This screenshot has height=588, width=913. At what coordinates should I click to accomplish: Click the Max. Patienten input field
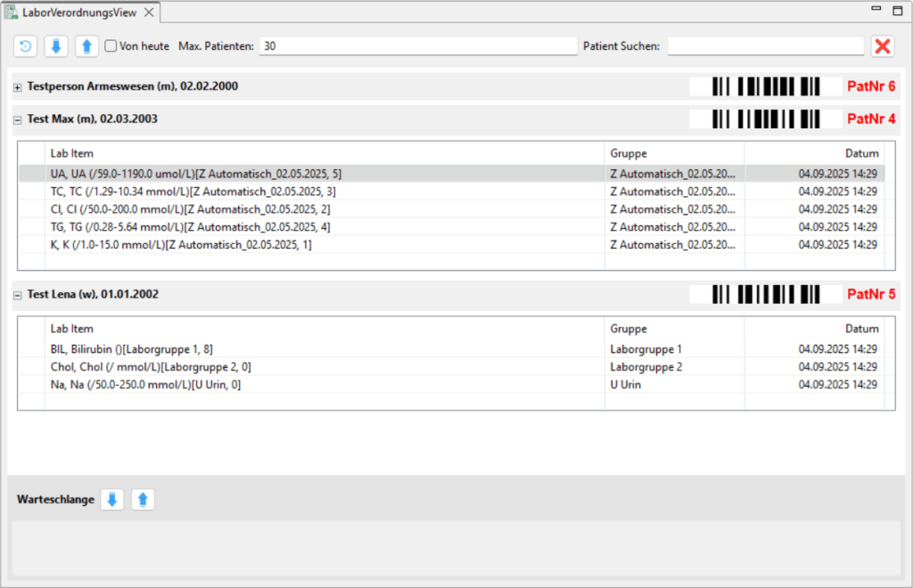417,46
